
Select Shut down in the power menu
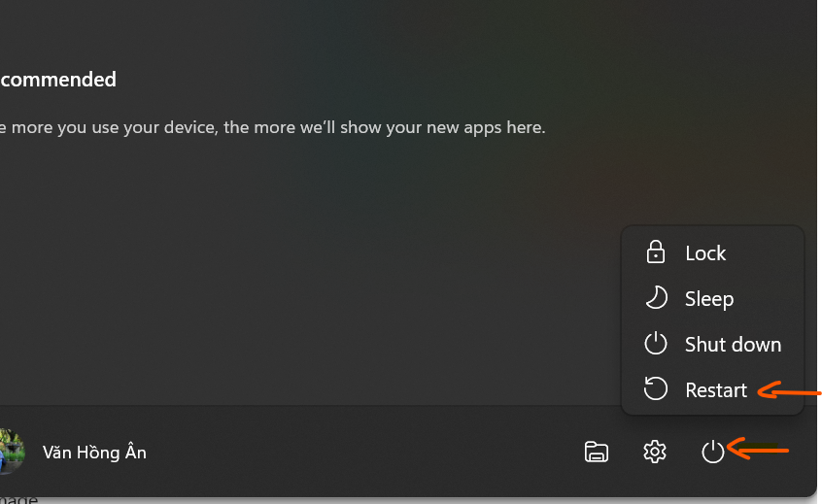[733, 345]
